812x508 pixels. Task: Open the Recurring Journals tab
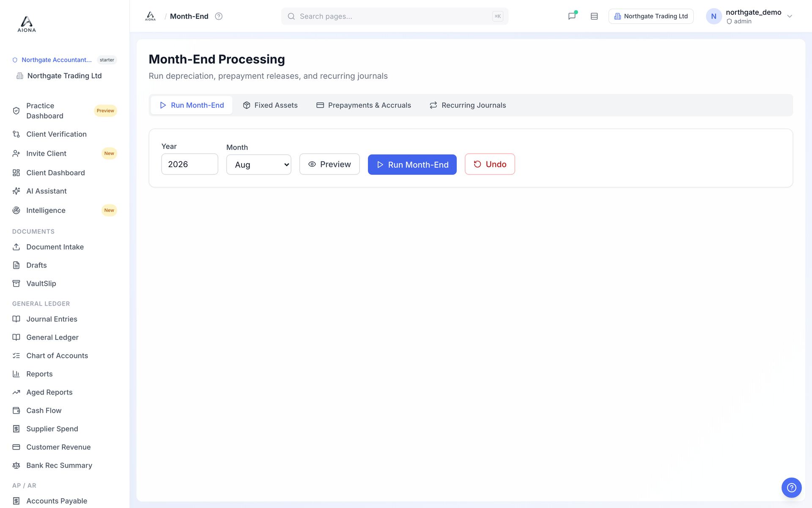point(468,105)
